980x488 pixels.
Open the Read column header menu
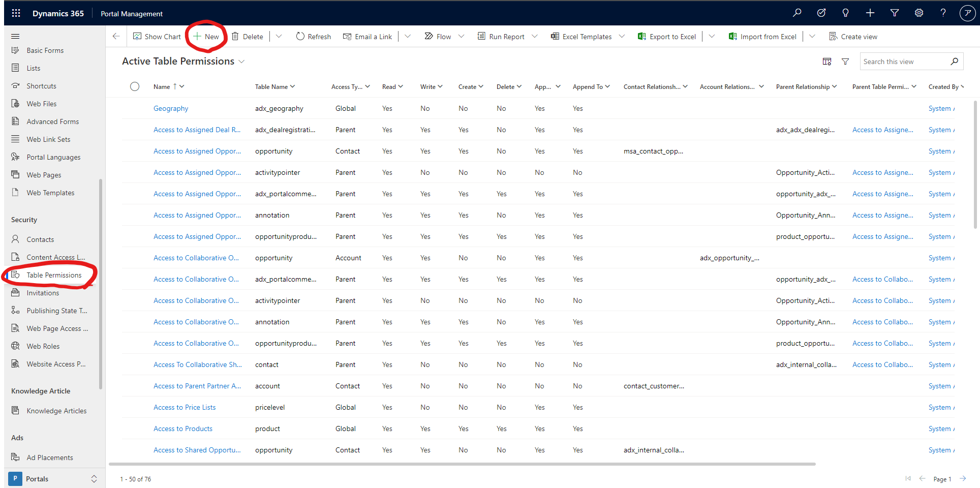point(392,87)
